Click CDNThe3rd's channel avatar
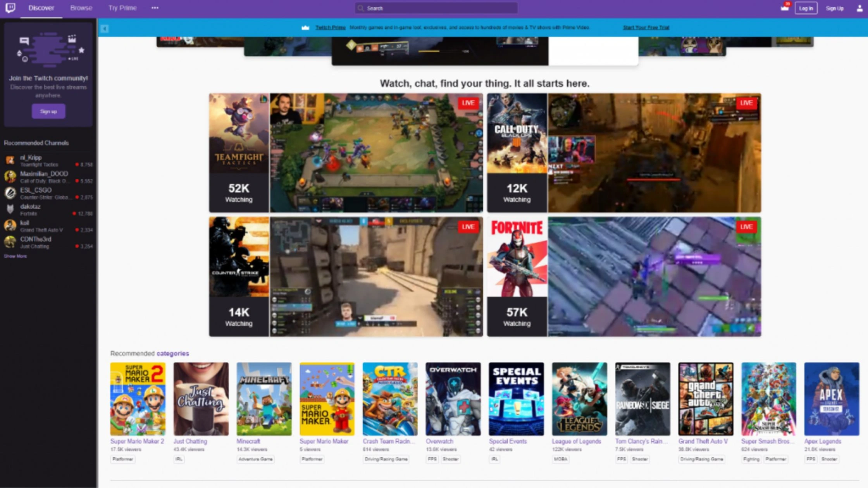868x488 pixels. coord(9,242)
